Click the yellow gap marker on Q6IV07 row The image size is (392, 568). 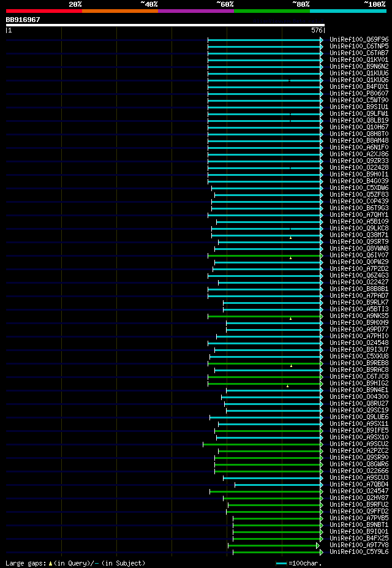(291, 259)
